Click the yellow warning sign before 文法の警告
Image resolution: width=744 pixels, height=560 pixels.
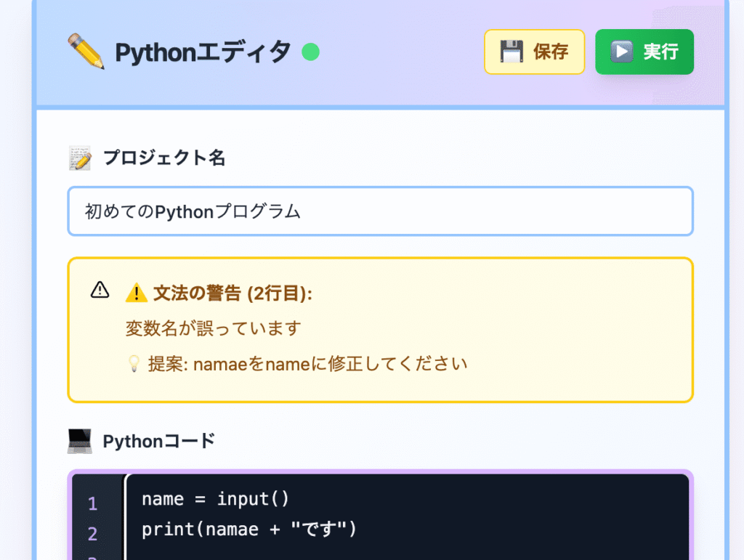[136, 293]
